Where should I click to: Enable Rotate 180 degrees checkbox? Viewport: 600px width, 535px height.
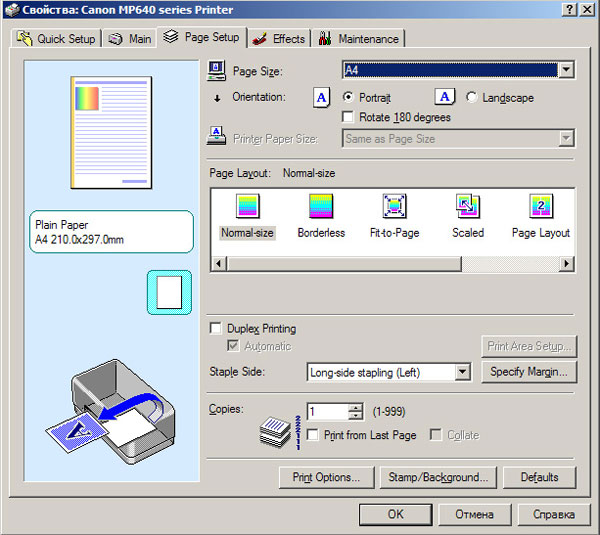(x=348, y=117)
